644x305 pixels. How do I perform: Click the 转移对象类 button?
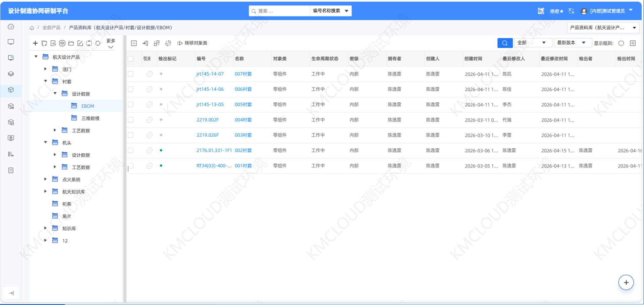click(x=192, y=43)
